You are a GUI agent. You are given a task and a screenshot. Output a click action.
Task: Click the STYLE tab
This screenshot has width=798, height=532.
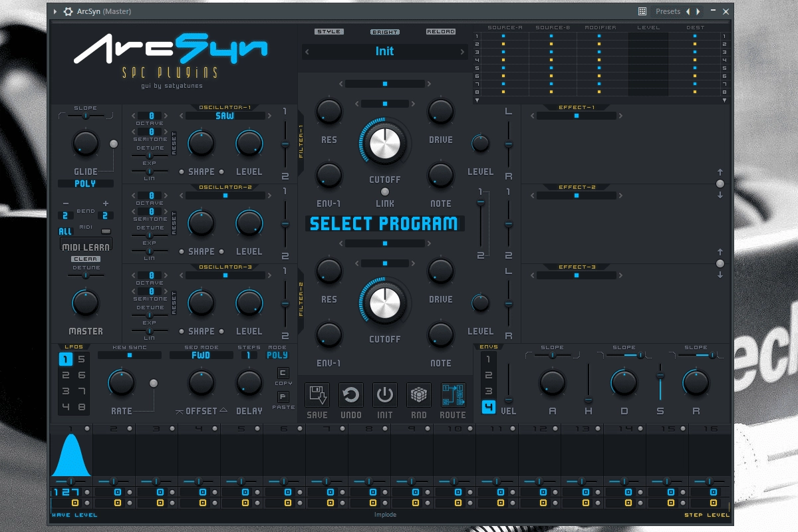coord(329,31)
